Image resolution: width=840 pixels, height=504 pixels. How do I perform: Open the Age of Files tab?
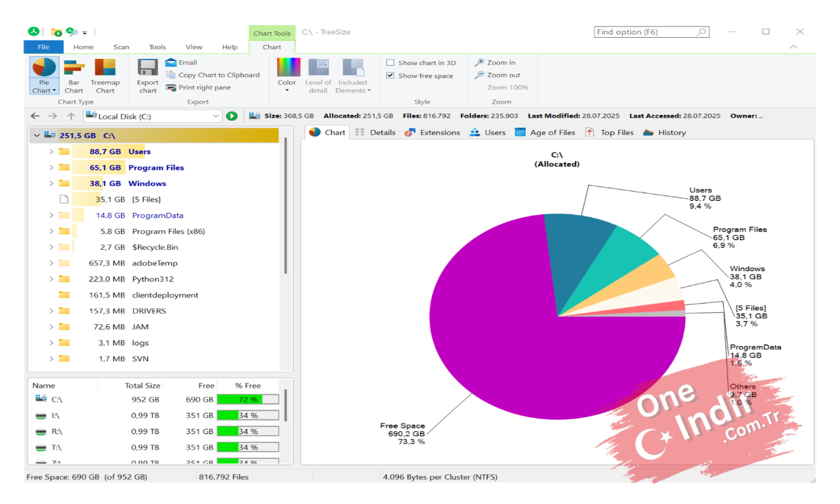point(545,132)
